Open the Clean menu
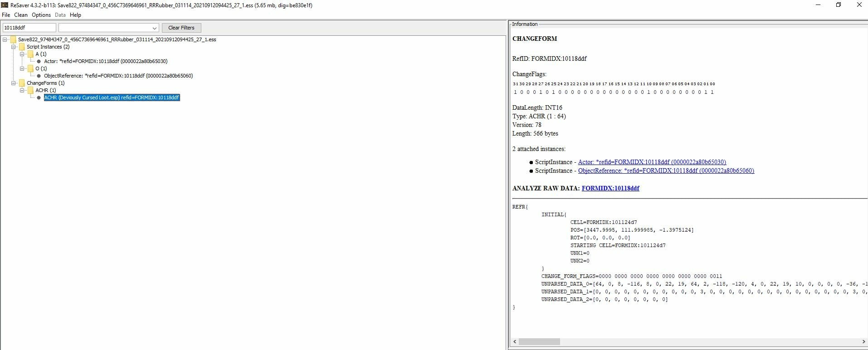Viewport: 868px width, 350px height. (21, 15)
